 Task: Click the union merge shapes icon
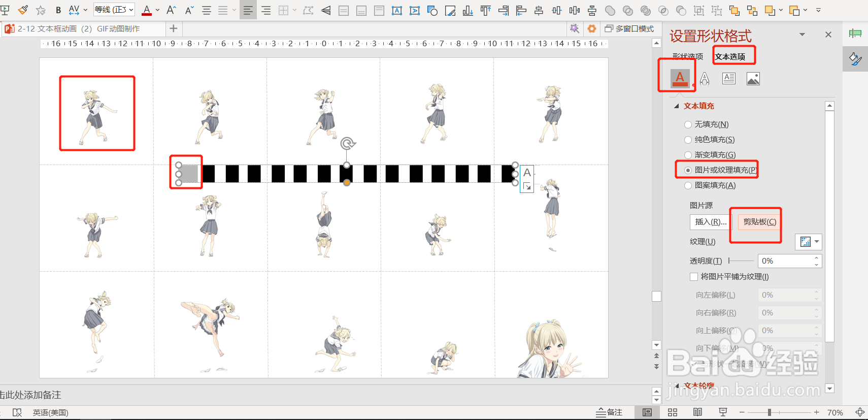(610, 10)
